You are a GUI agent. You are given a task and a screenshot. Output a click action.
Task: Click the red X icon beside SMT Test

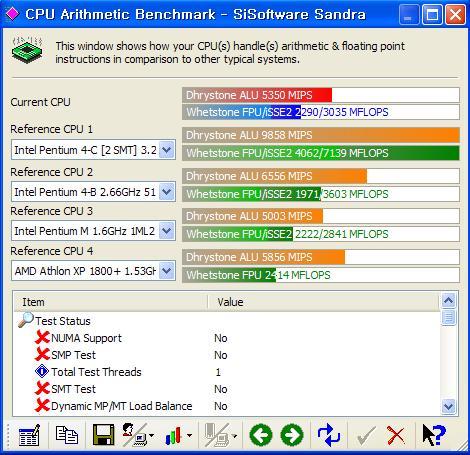tap(42, 388)
